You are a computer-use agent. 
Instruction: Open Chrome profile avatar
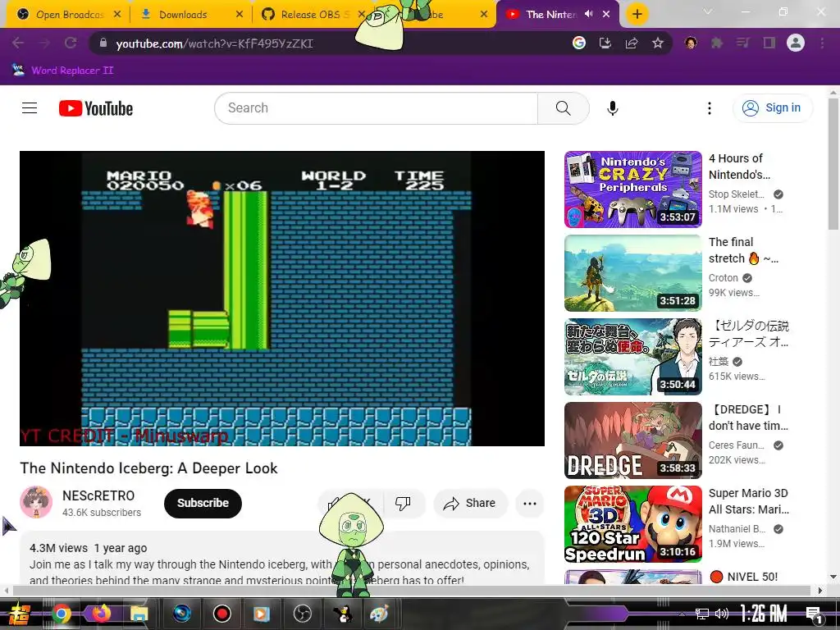pos(796,43)
